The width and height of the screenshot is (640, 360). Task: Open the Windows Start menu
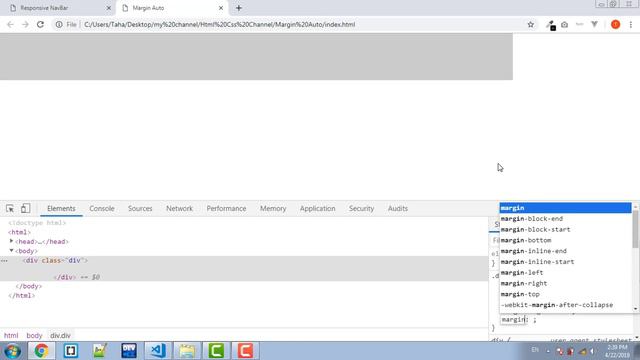12,351
